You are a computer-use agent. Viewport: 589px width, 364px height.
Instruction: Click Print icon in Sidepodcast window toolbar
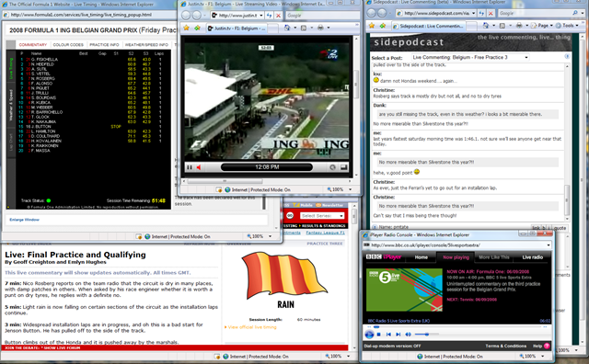[519, 26]
